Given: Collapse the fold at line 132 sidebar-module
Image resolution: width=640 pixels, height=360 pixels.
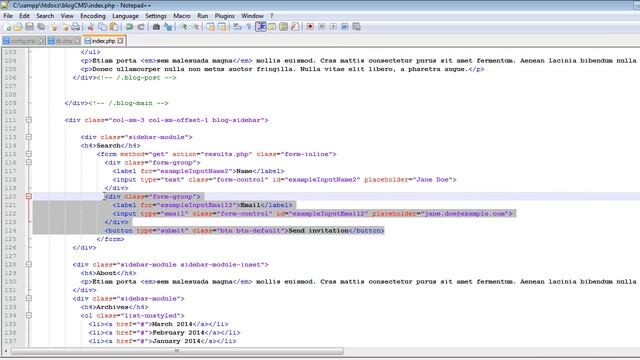Looking at the screenshot, I should pos(29,298).
